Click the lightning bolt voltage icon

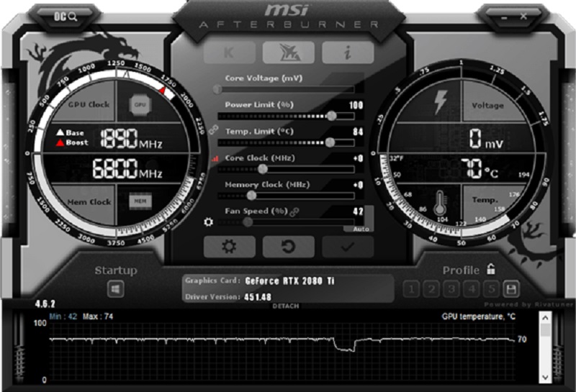coord(441,102)
